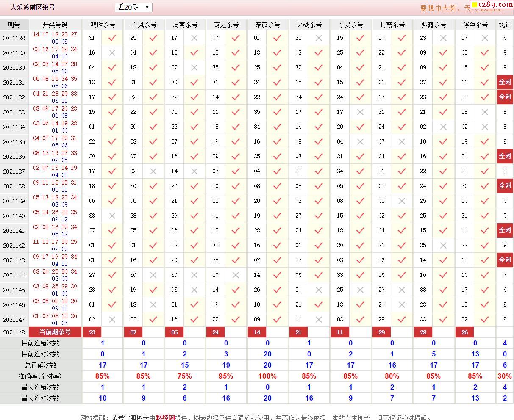The image size is (514, 420).
Task: Click the cross mark for 周南杀号 in row 2021137
Action: [194, 171]
